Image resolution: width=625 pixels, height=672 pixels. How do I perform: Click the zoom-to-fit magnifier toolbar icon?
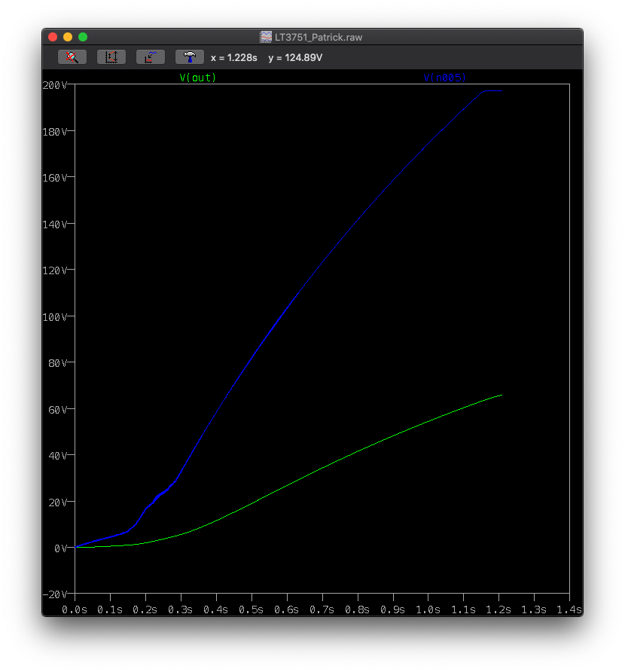(x=72, y=57)
